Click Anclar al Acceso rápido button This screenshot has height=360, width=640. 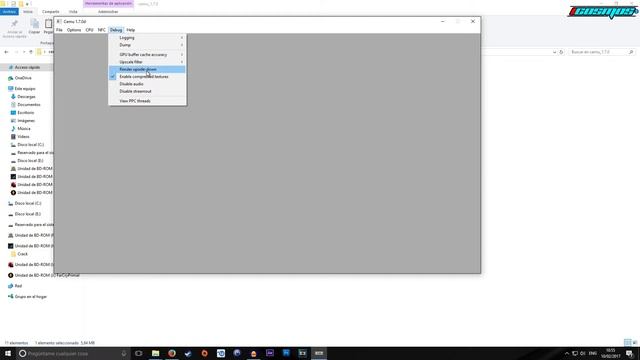[x=14, y=29]
